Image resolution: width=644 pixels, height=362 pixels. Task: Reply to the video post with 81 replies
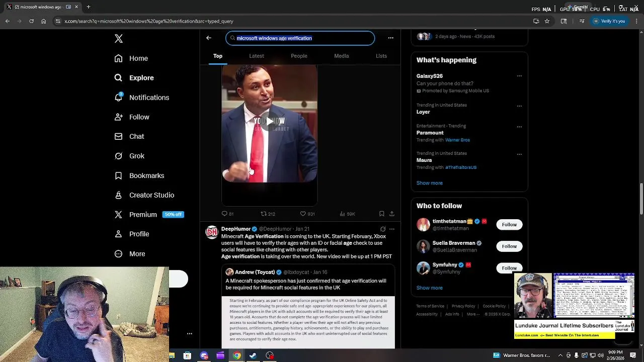pos(228,214)
